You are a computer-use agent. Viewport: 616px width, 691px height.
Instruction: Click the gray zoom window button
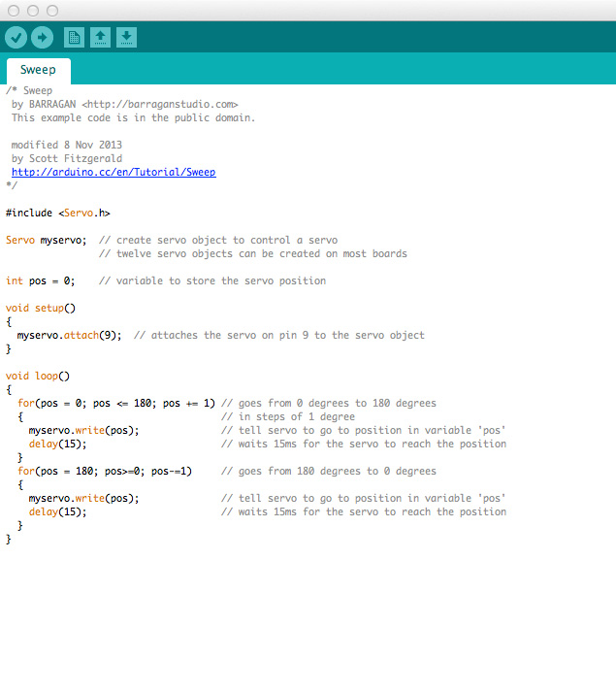[52, 11]
